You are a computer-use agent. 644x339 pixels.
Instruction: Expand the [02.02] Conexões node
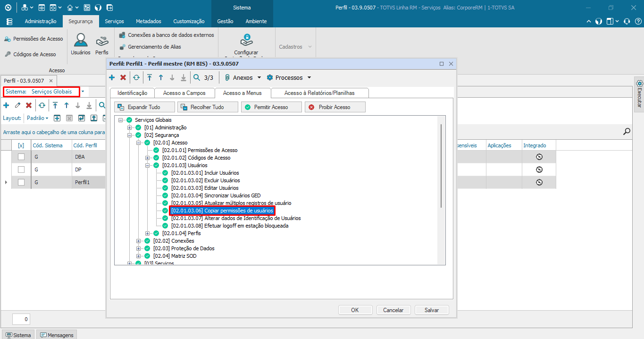point(139,241)
